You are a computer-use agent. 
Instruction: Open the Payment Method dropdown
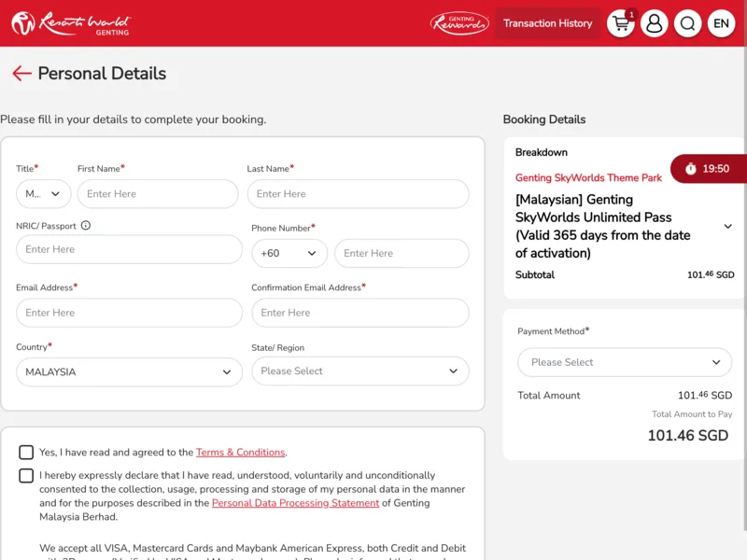[625, 362]
